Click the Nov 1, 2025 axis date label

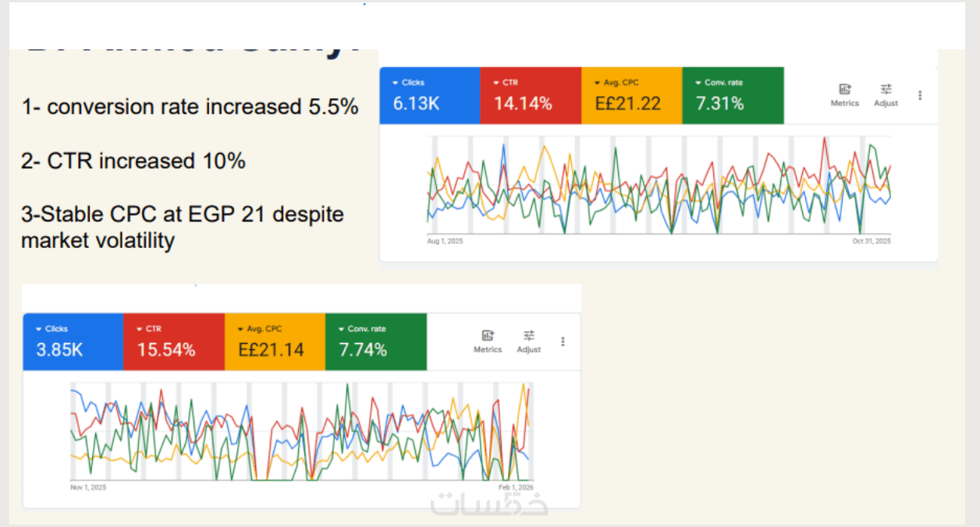coord(88,487)
